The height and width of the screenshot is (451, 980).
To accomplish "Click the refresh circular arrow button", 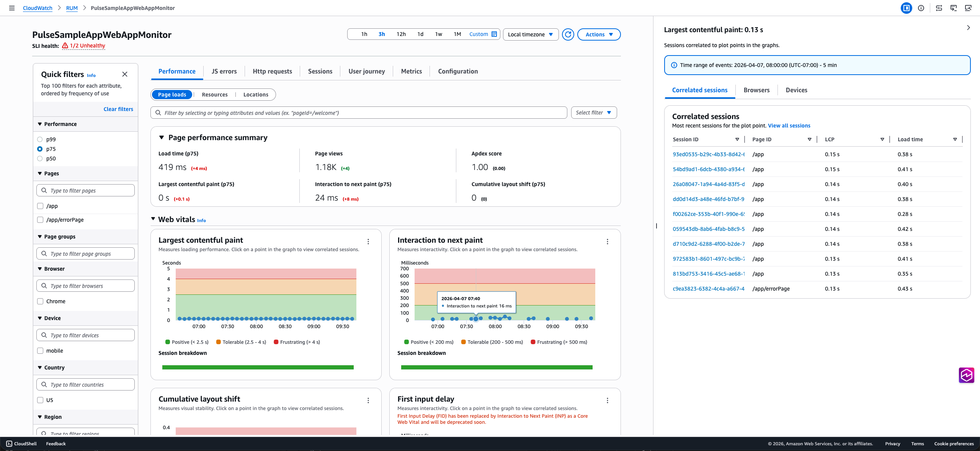I will click(x=568, y=34).
